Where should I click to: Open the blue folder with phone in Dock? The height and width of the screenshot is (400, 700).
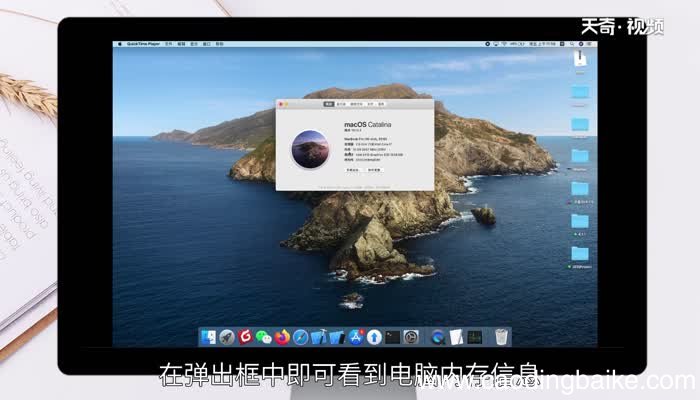pyautogui.click(x=337, y=338)
